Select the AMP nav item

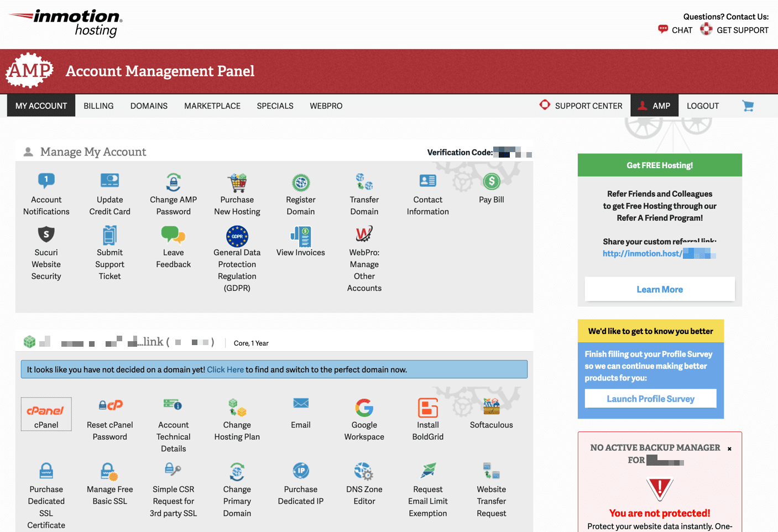654,106
